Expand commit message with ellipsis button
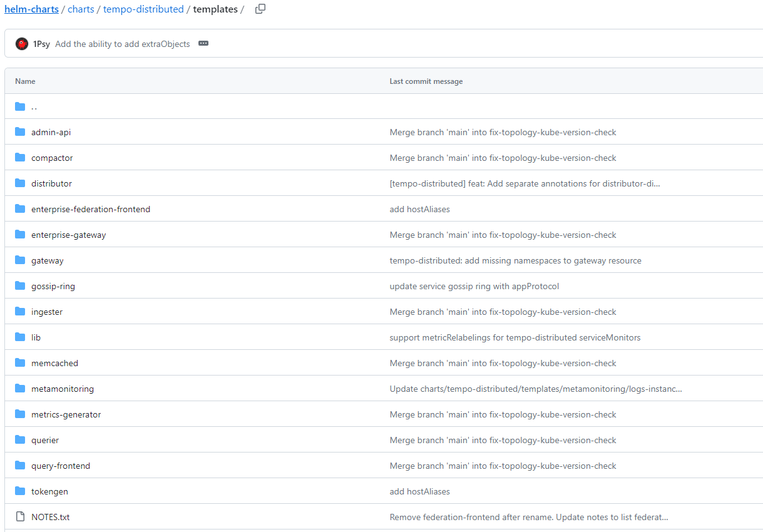 click(203, 44)
